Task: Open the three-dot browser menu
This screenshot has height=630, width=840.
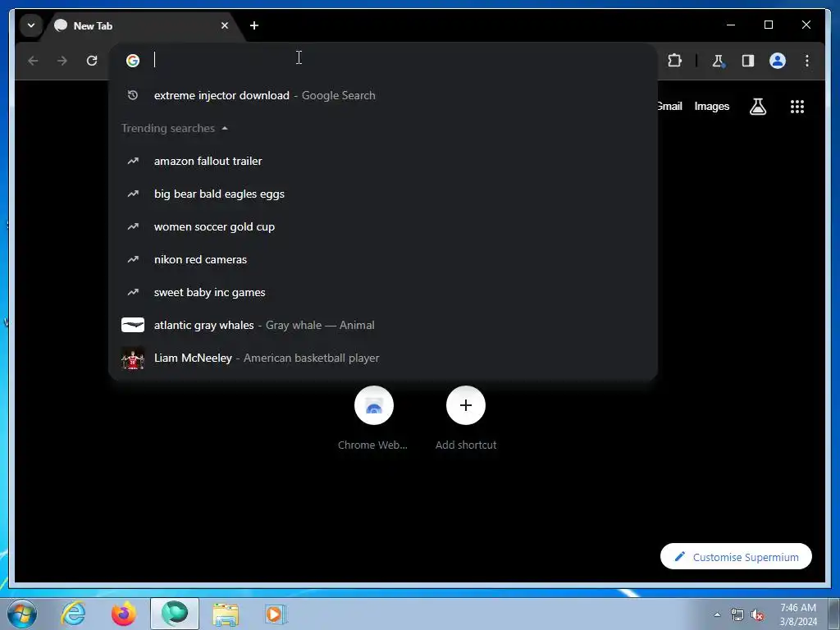Action: 807,61
